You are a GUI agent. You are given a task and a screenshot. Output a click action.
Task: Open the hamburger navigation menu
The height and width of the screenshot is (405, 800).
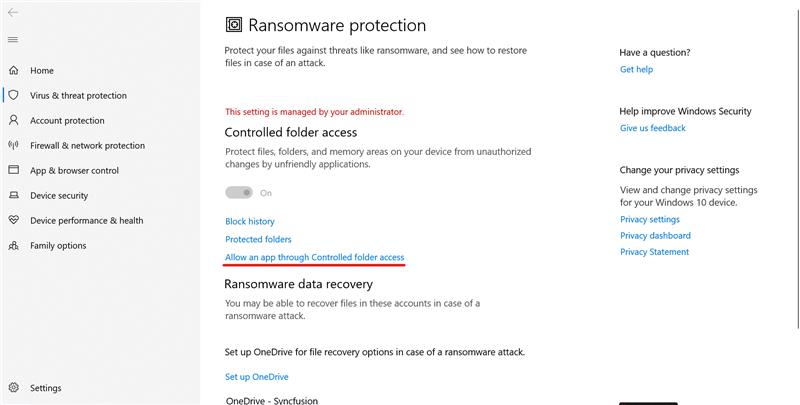tap(13, 40)
